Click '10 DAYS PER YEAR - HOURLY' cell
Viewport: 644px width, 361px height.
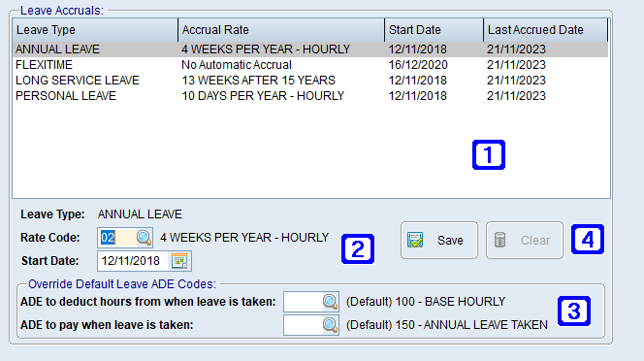pyautogui.click(x=263, y=96)
